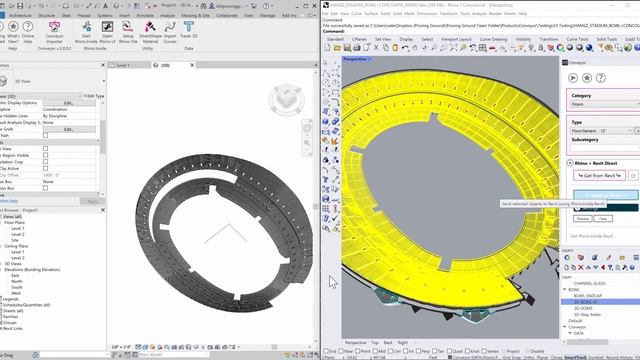Image resolution: width=640 pixels, height=360 pixels.
Task: Click the four-viewport layout icon in Rhino
Action: 483,48
